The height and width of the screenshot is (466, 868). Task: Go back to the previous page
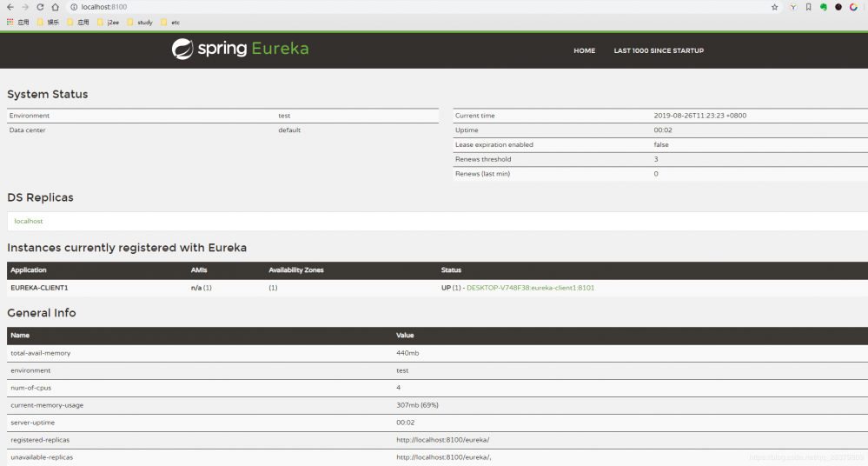coord(10,7)
